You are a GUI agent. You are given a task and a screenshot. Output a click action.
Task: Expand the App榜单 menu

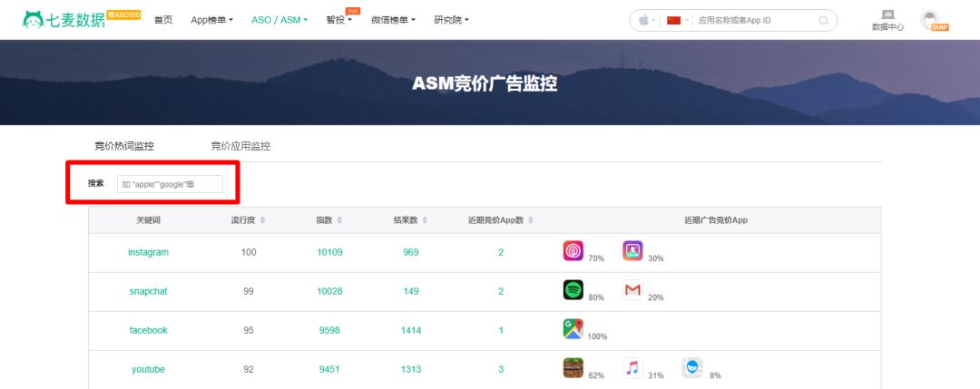coord(211,20)
